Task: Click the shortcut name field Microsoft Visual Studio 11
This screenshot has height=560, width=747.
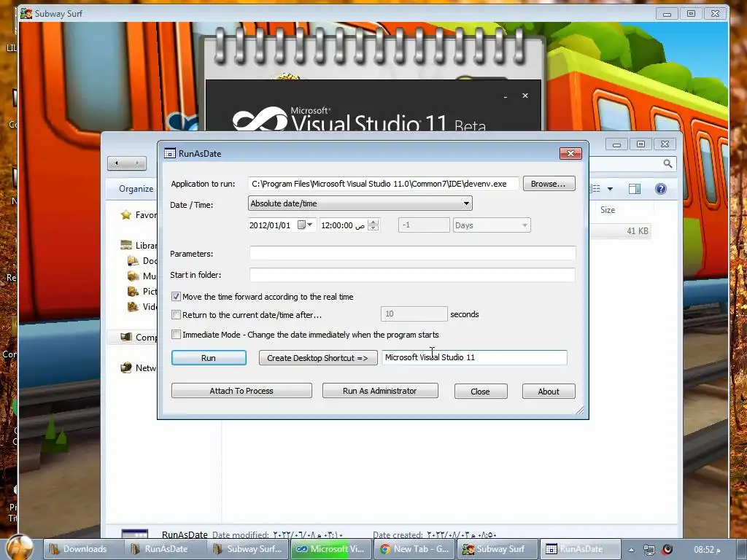Action: click(x=474, y=357)
